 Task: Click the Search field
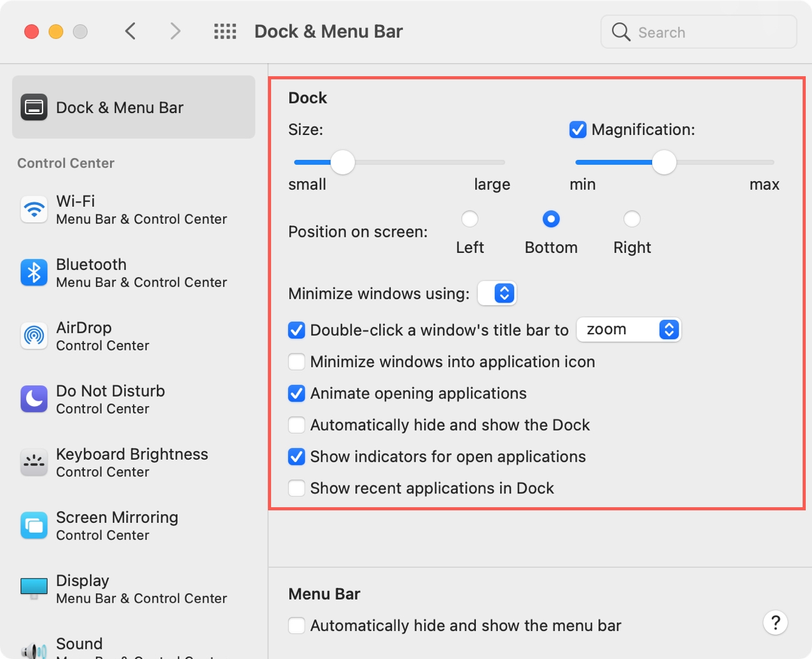tap(698, 32)
